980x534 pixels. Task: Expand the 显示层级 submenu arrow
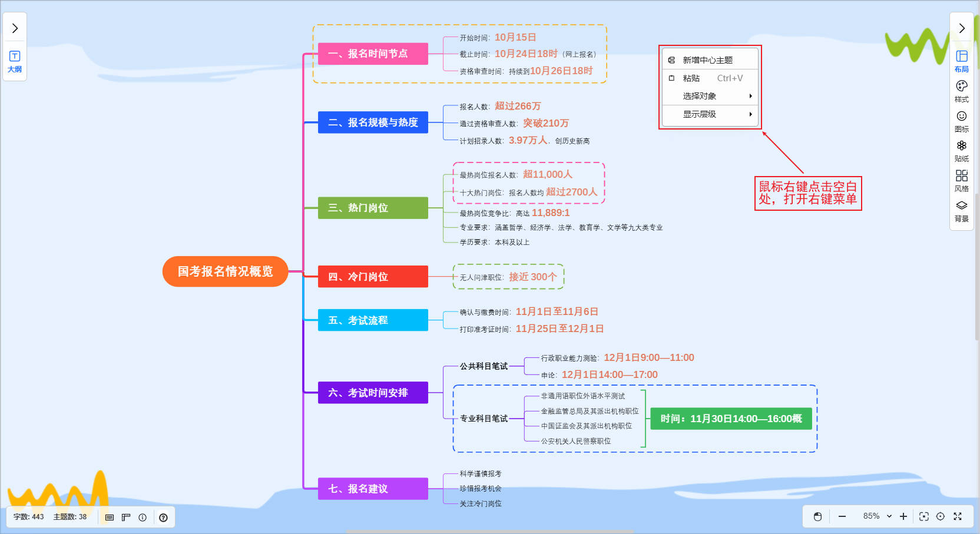750,114
